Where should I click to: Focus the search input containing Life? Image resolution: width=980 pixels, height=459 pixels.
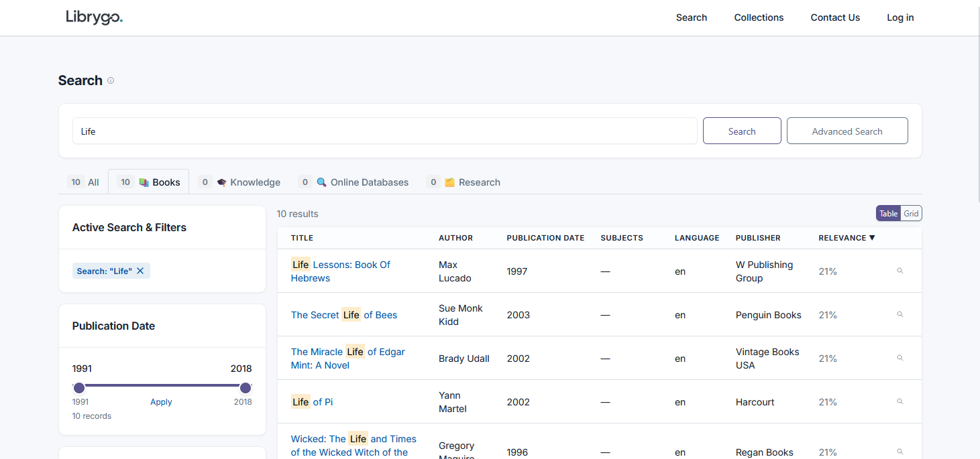pos(385,131)
